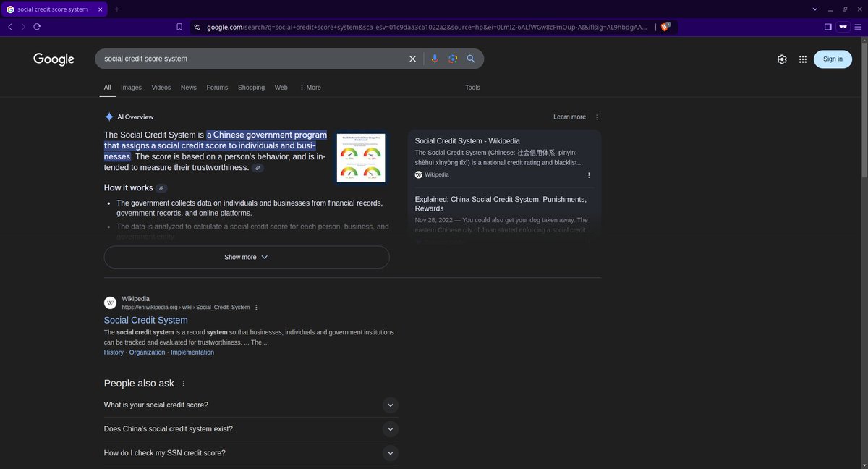Click the browser forward arrow
Screen dimensions: 868x469
pos(23,26)
